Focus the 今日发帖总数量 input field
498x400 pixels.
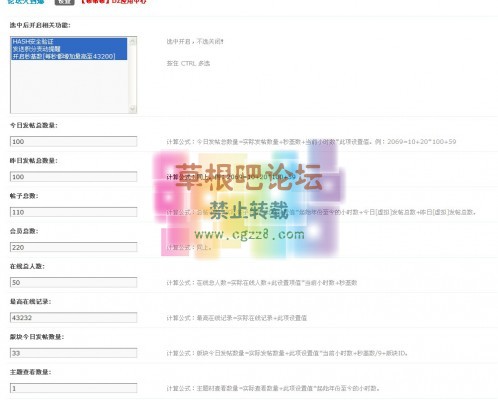[73, 141]
